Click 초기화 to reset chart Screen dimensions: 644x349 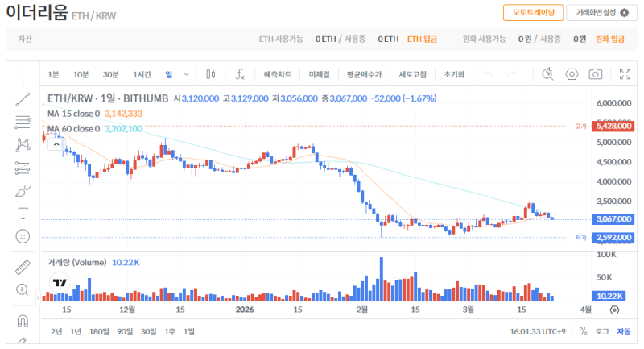point(454,74)
